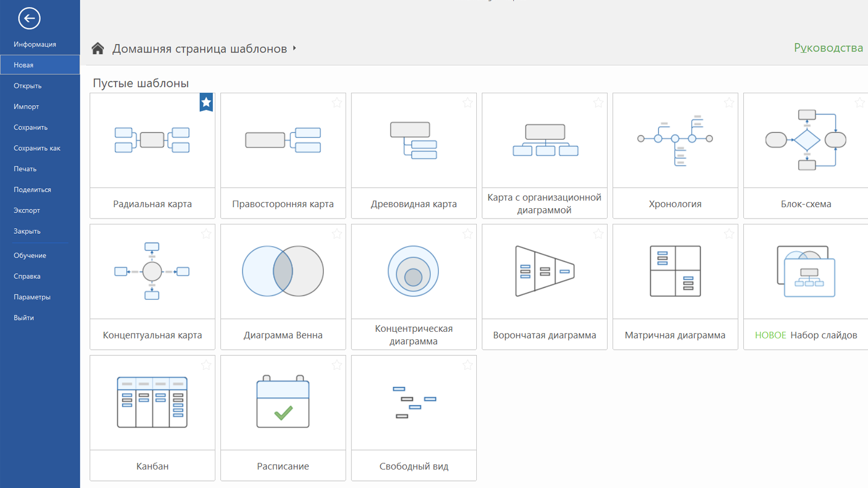Open the Блок-схема flowchart template
This screenshot has width=868, height=488.
pyautogui.click(x=806, y=140)
